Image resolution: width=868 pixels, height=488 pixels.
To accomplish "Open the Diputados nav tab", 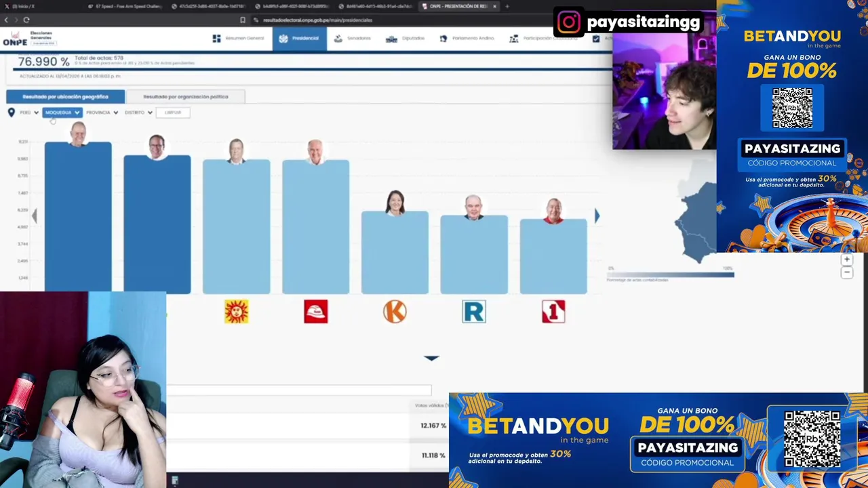I will coord(405,39).
